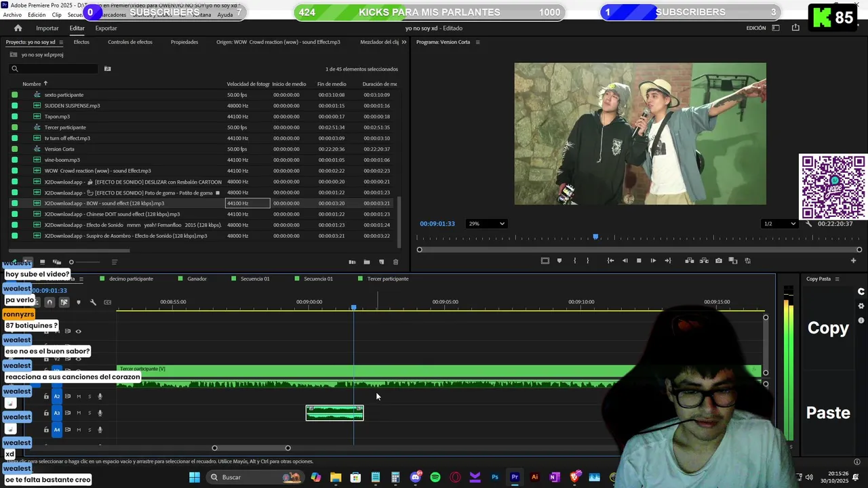Switch to Importar tab
This screenshot has height=488, width=868.
click(x=47, y=28)
